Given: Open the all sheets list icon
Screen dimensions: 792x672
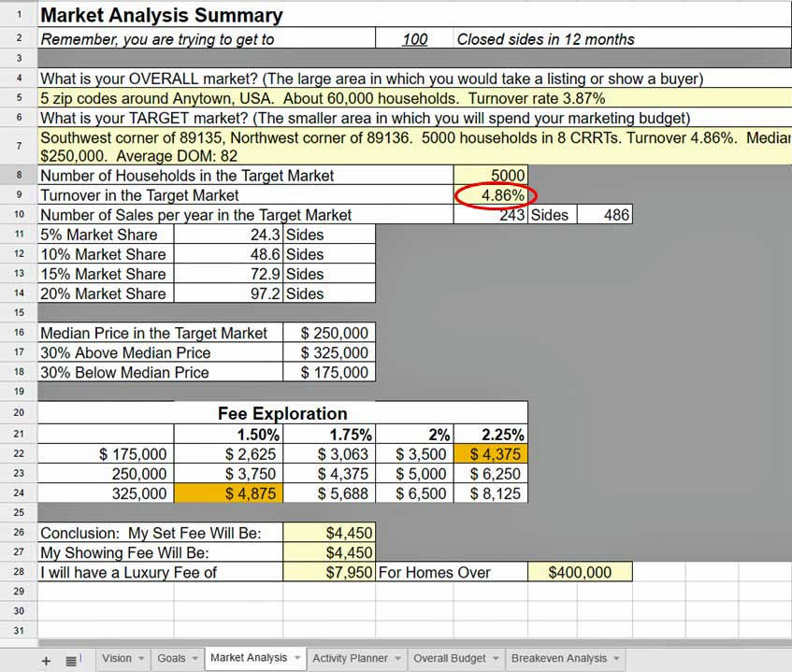Looking at the screenshot, I should tap(71, 660).
